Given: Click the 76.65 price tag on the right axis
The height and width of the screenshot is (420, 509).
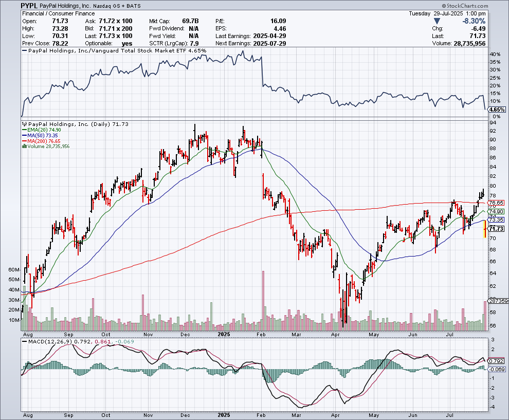Looking at the screenshot, I should pos(496,203).
